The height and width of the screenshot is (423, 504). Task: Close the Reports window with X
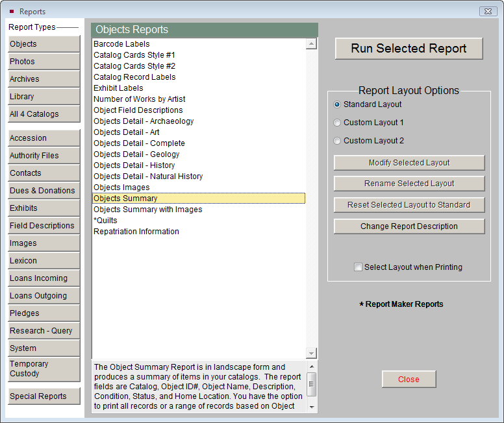[488, 11]
